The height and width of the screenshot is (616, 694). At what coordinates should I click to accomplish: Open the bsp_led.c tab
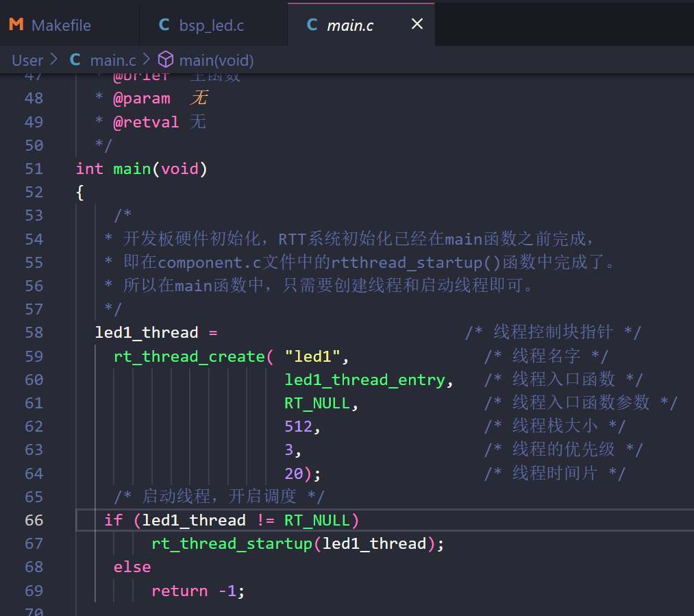point(212,25)
